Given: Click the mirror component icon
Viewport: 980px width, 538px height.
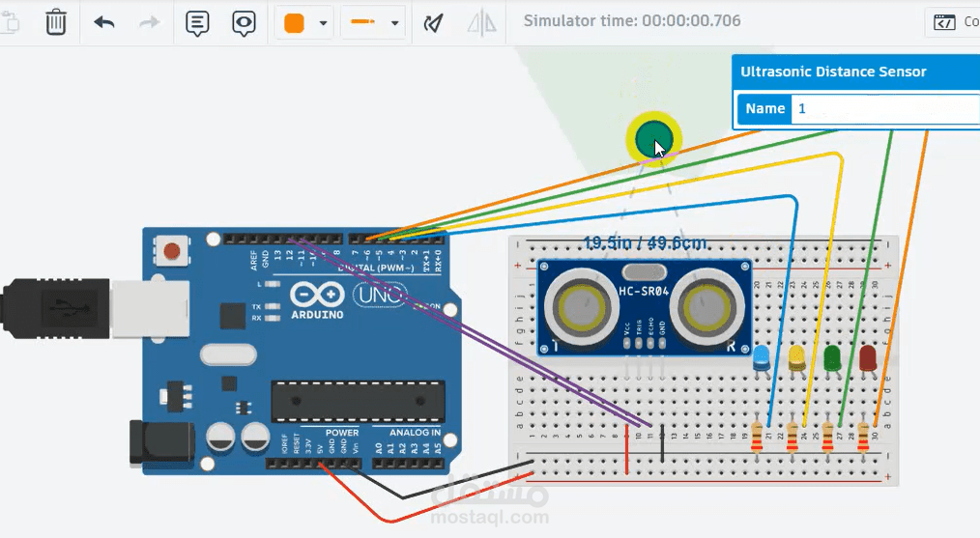Looking at the screenshot, I should click(x=482, y=23).
